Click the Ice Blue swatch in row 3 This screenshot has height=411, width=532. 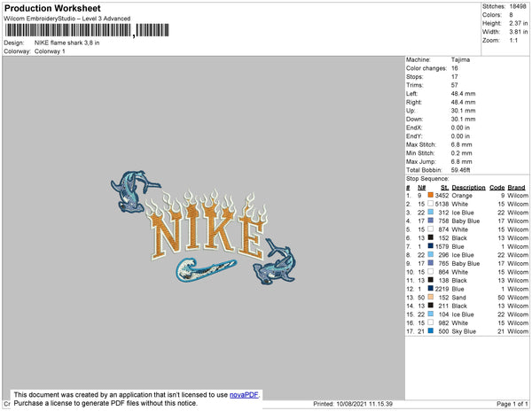click(x=431, y=212)
